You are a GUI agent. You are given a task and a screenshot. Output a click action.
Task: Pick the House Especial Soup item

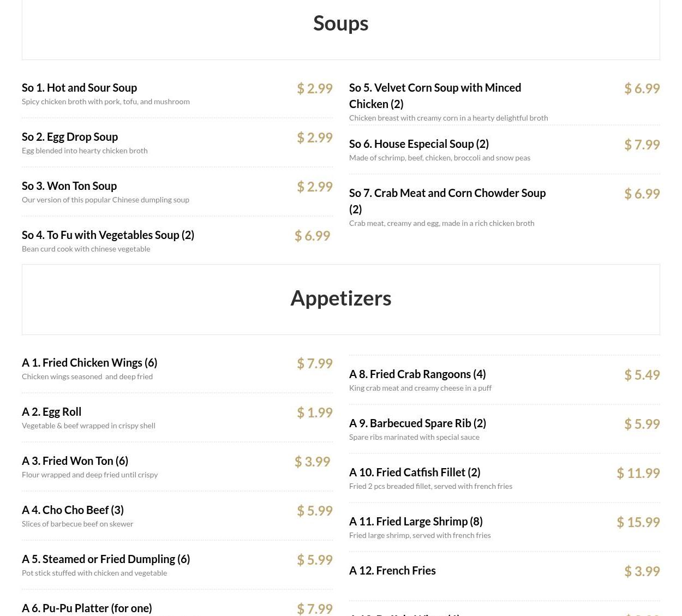(x=418, y=144)
